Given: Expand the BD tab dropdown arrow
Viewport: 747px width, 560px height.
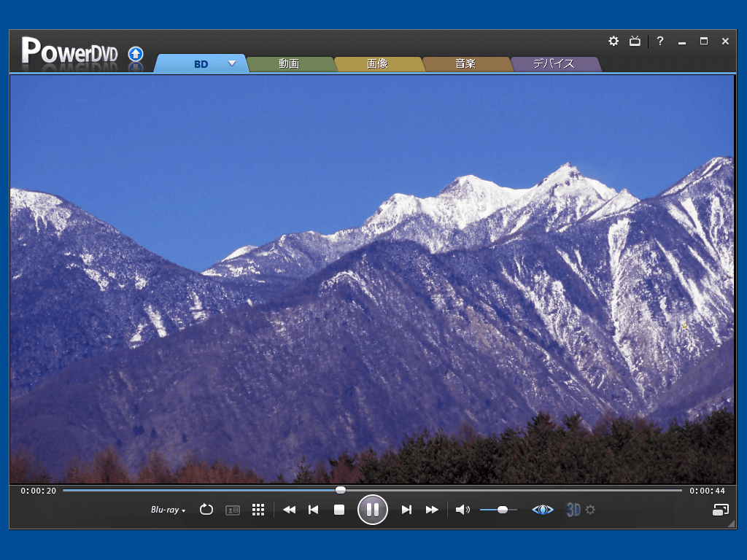Looking at the screenshot, I should pos(232,63).
